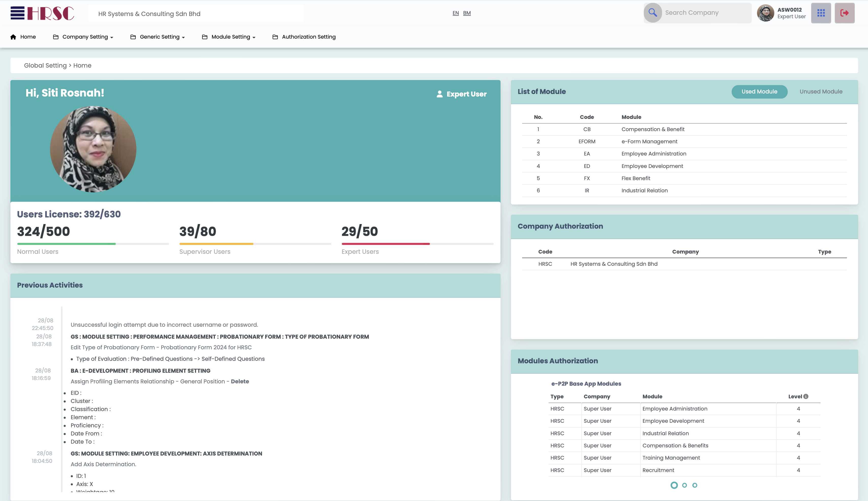Open the apps grid icon
The height and width of the screenshot is (501, 868).
tap(821, 13)
